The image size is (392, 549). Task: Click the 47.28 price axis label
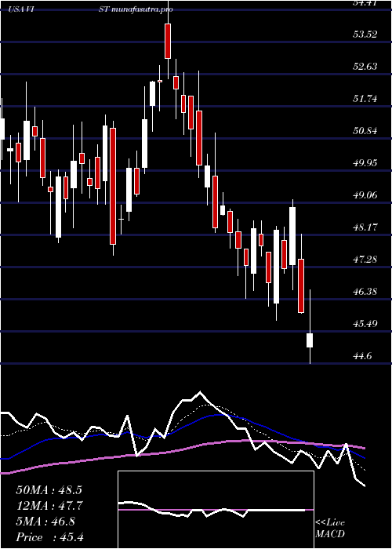365,260
